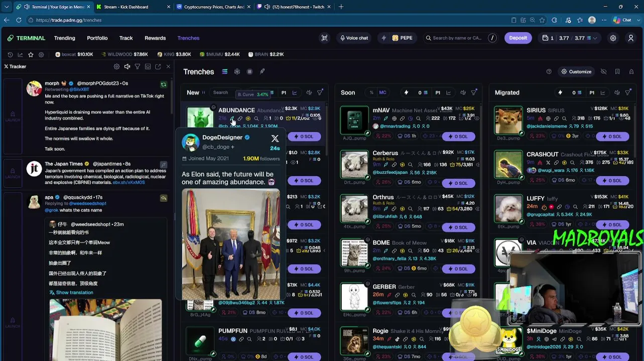Quick buy mNAV with 0 SOL
The height and width of the screenshot is (361, 644).
point(458,136)
